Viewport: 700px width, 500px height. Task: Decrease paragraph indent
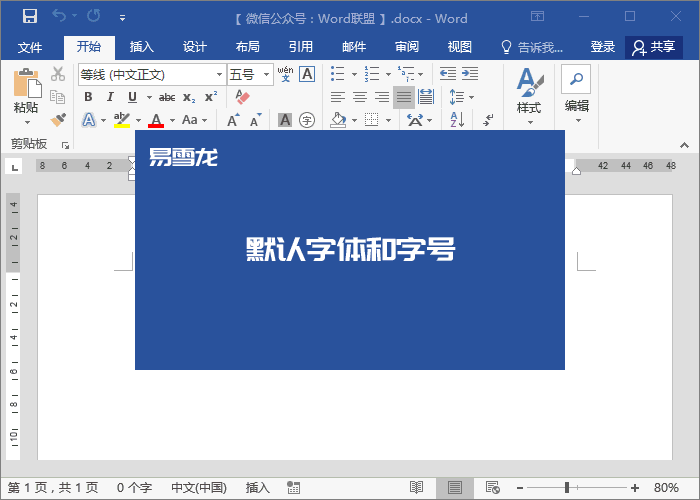tap(448, 74)
